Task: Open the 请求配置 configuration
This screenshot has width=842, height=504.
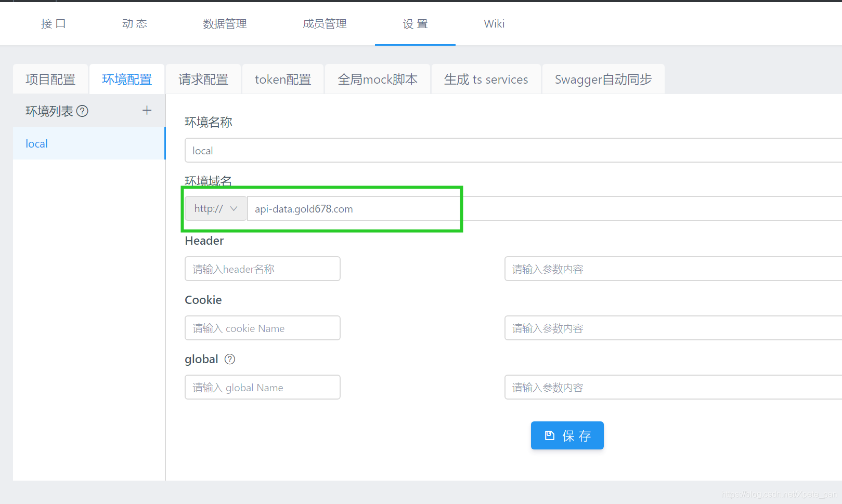Action: click(x=203, y=79)
